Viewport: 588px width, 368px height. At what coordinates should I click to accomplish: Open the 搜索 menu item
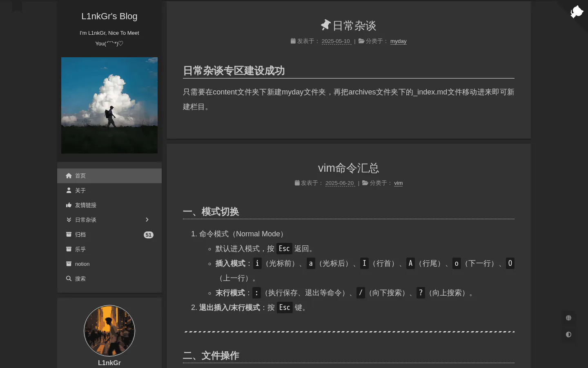(x=109, y=279)
